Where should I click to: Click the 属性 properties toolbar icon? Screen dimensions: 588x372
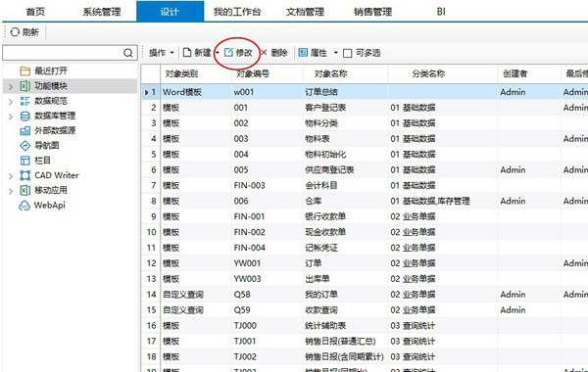pyautogui.click(x=303, y=53)
